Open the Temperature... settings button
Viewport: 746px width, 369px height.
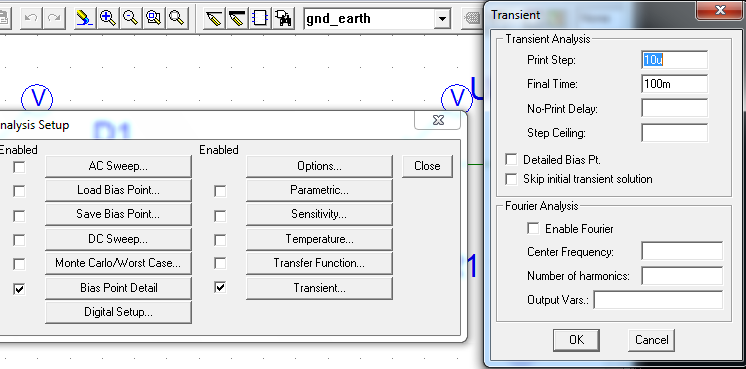319,239
